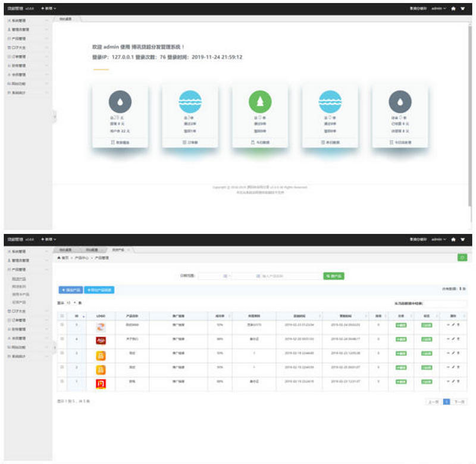The width and height of the screenshot is (476, 464).
Task: Click the home icon in the dashboard window header
Action: [453, 8]
